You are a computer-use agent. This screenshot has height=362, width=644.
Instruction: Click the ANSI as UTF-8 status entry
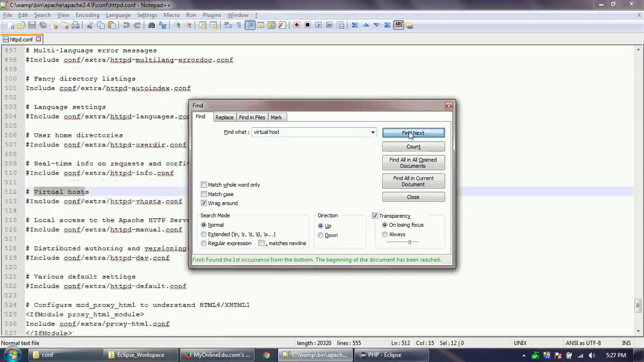(583, 343)
